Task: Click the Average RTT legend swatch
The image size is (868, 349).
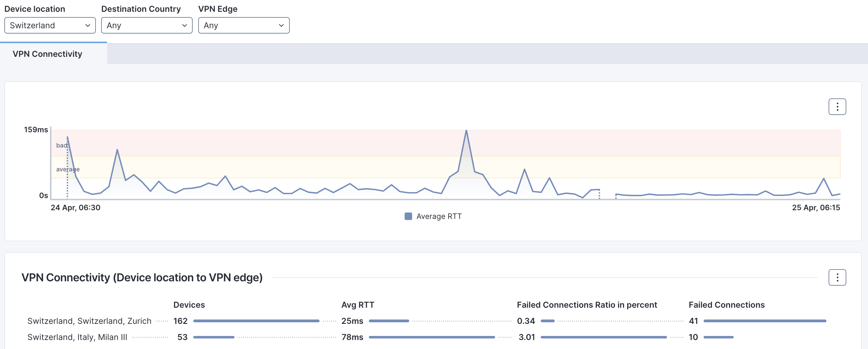Action: pos(408,216)
